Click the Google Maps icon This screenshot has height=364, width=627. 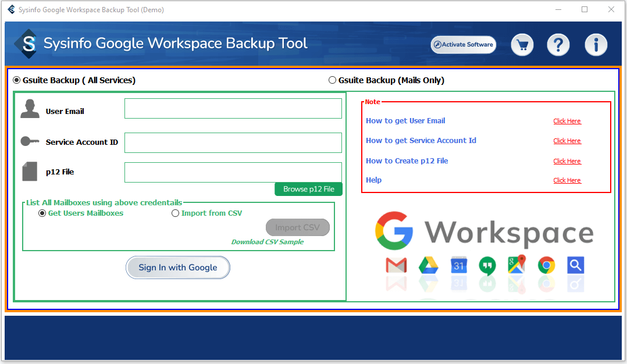point(516,265)
